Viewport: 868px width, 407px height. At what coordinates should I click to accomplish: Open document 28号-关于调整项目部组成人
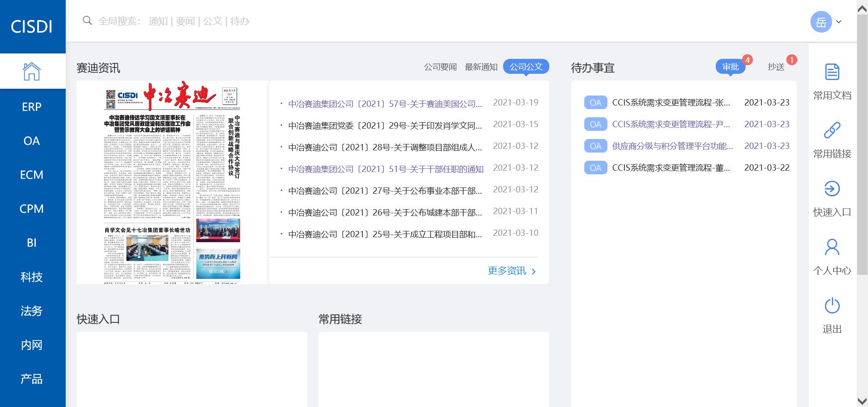click(385, 147)
